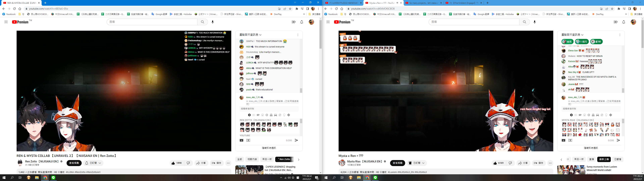Screen dimensions: 644x181
Task: Mute the Mysta x Ren browser tab audio
Action: (x=397, y=3)
